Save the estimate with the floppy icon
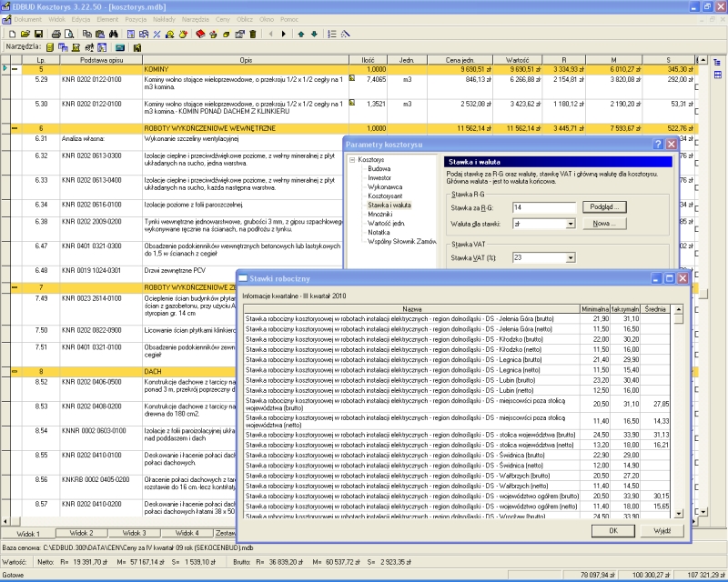The width and height of the screenshot is (728, 582). (38, 34)
